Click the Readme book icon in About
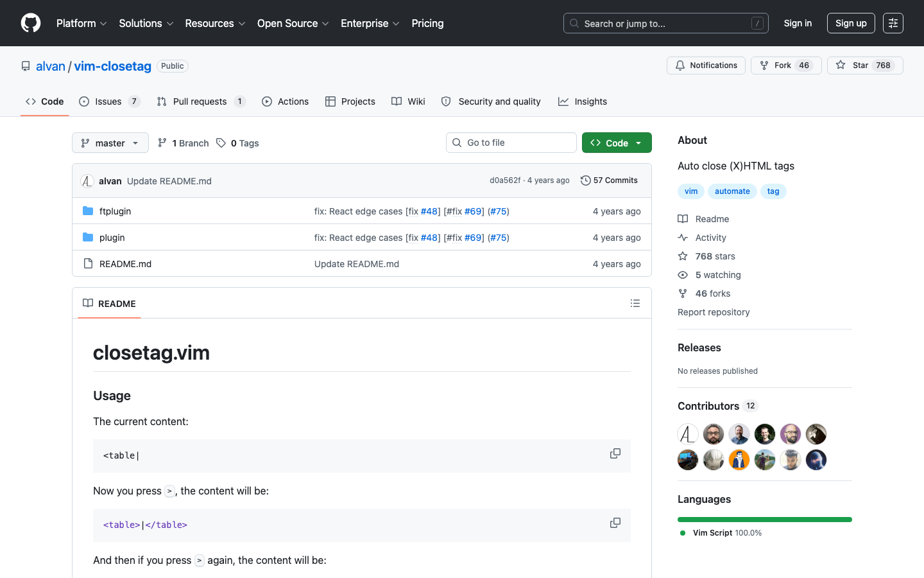924x578 pixels. (683, 219)
